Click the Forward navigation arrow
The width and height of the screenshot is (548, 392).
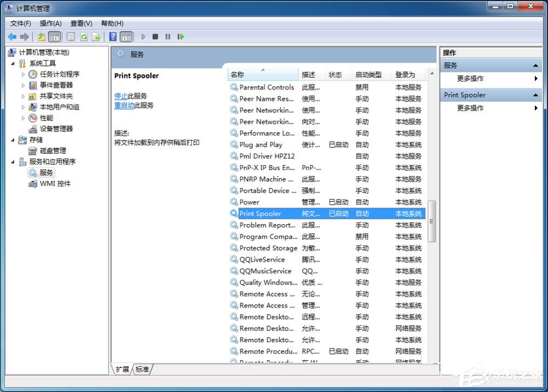[x=24, y=37]
